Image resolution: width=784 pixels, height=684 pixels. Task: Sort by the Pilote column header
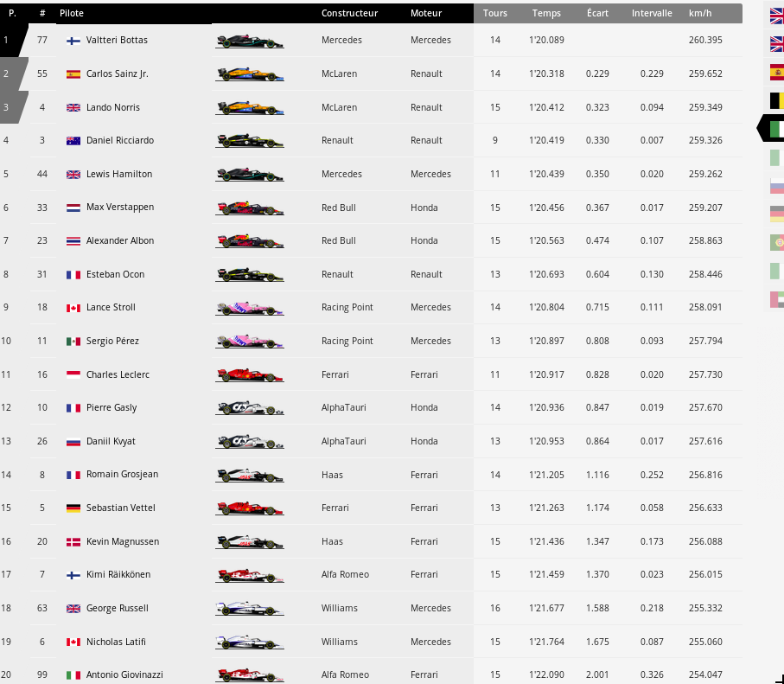coord(72,14)
